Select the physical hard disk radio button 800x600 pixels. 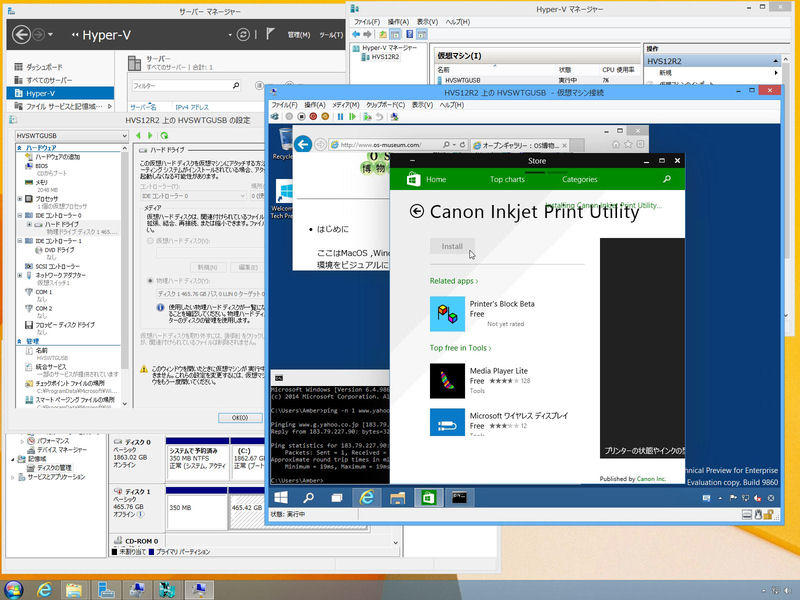(x=150, y=281)
